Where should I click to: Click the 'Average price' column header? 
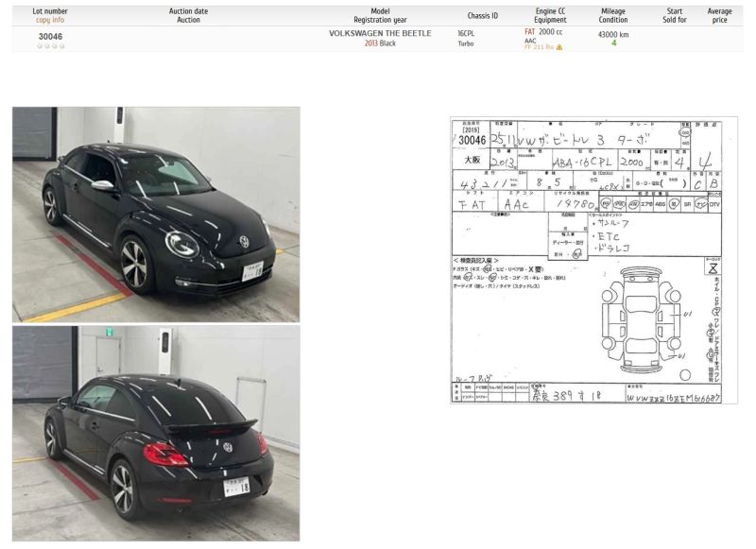click(x=719, y=15)
